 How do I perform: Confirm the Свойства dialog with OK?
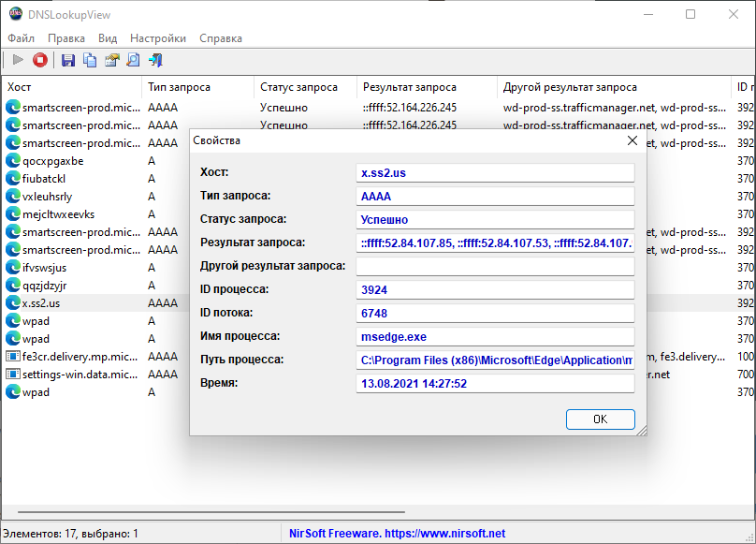(601, 419)
